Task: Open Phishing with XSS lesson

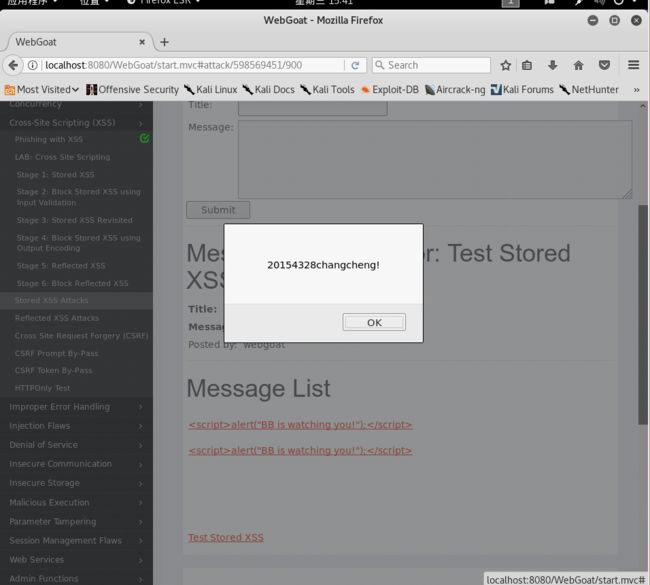Action: [49, 139]
